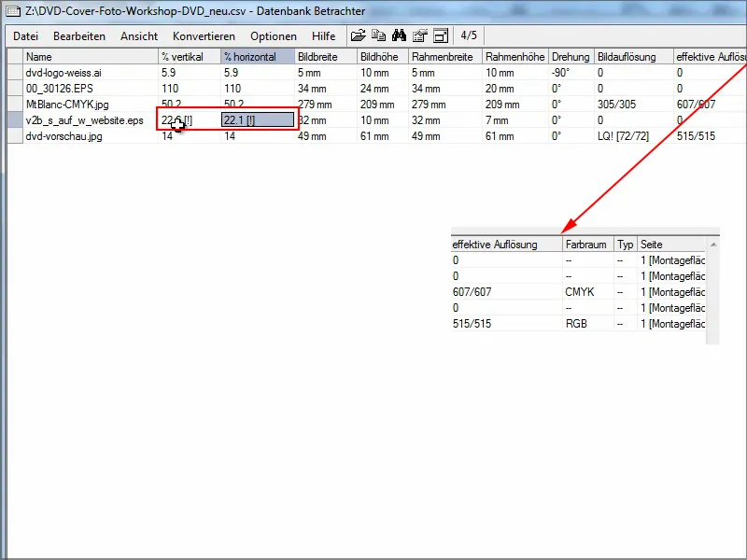Image resolution: width=747 pixels, height=560 pixels.
Task: Click Bildhöhe 61 mm of dvd-vorschau.jpg
Action: (374, 136)
